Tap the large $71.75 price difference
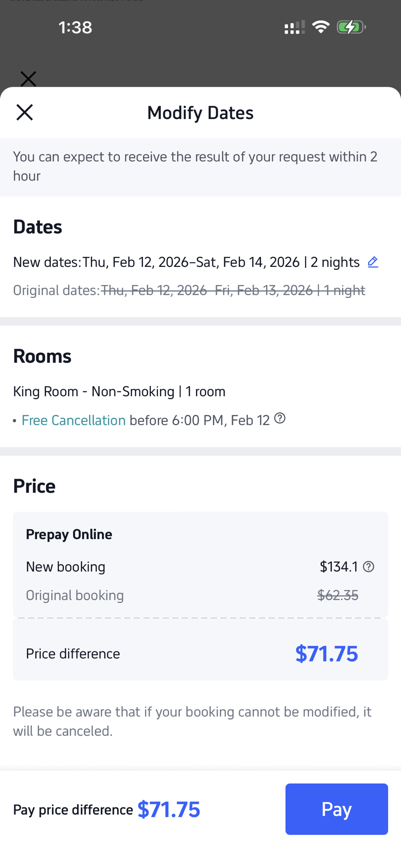This screenshot has width=401, height=868. pyautogui.click(x=326, y=654)
